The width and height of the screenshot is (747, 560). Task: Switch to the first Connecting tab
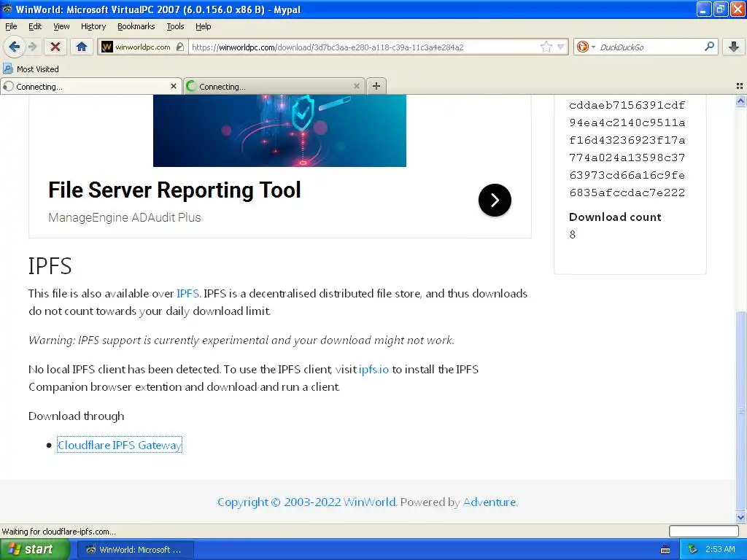pyautogui.click(x=90, y=86)
